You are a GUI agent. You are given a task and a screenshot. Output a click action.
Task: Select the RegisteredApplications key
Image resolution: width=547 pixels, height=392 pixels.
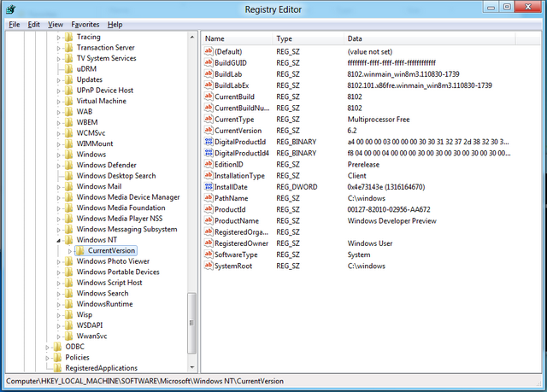(x=101, y=368)
